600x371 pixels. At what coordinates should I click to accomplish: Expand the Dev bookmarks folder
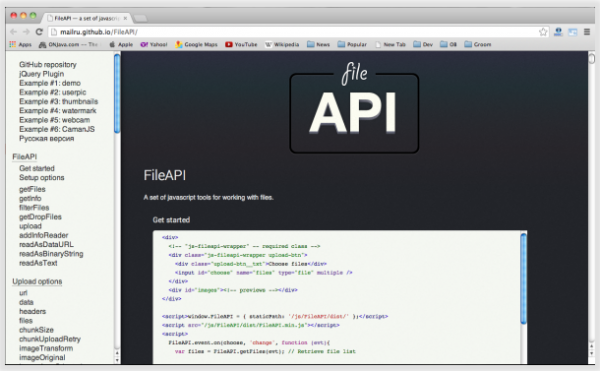[423, 44]
